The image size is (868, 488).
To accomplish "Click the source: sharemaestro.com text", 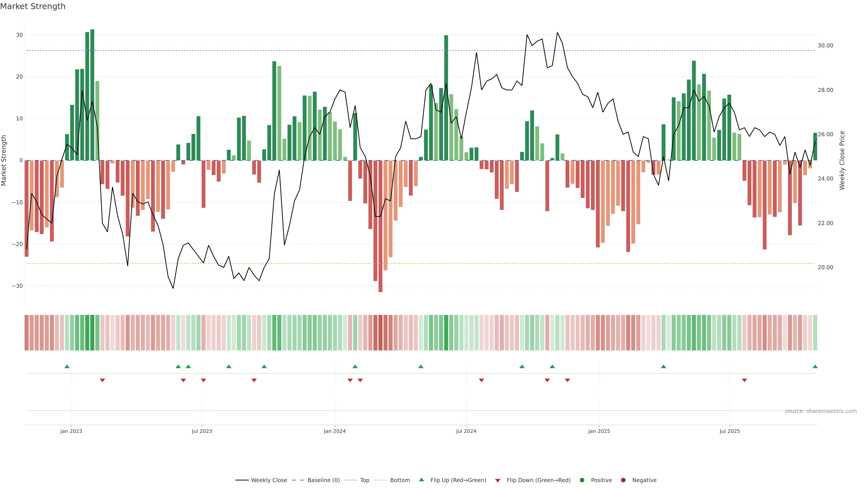I will tap(821, 411).
